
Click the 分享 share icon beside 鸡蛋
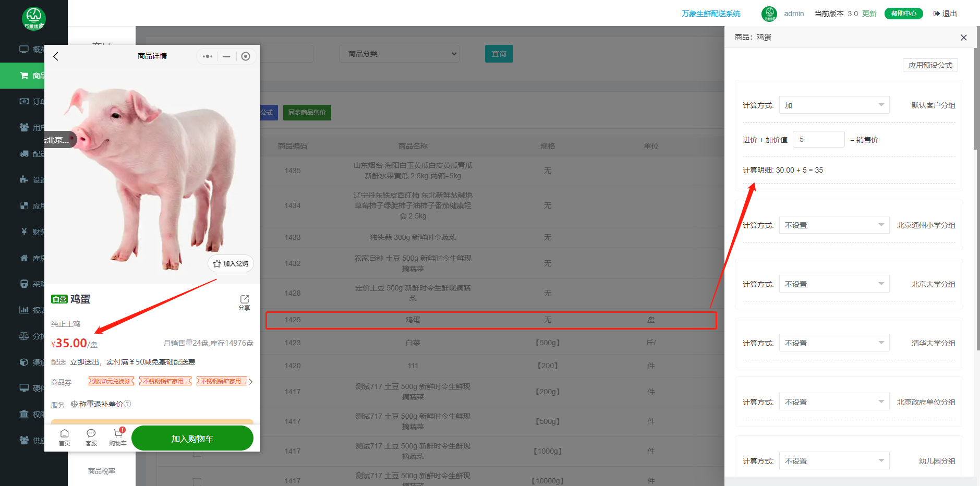click(x=244, y=302)
